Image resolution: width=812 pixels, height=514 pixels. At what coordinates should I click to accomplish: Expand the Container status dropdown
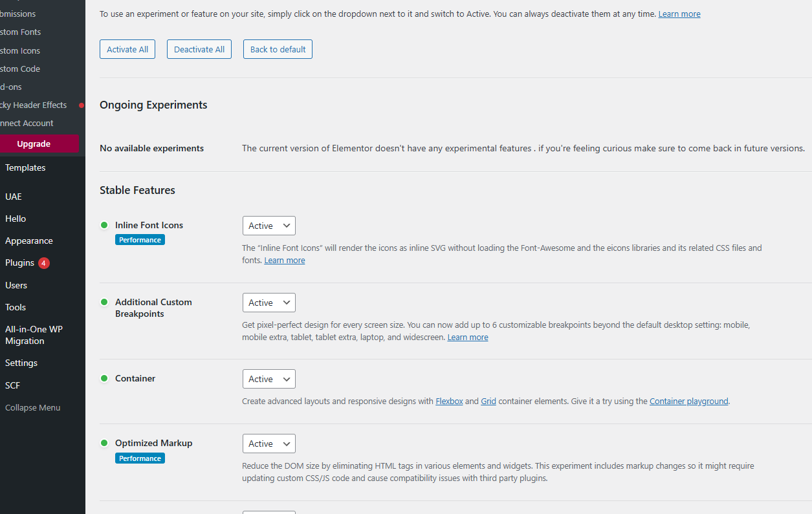pos(269,379)
